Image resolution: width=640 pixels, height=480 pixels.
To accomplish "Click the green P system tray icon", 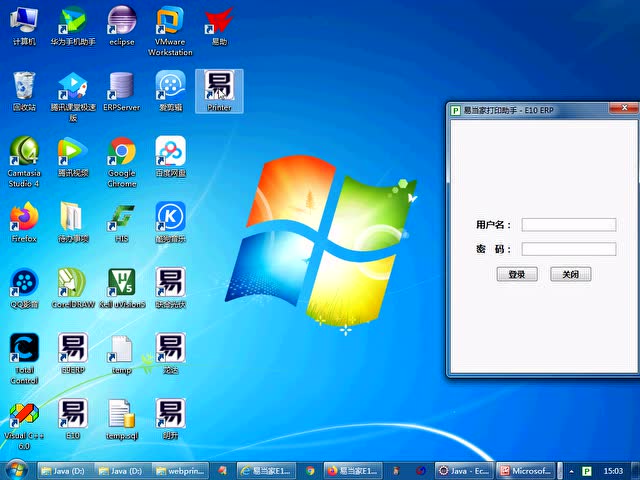I will click(587, 471).
